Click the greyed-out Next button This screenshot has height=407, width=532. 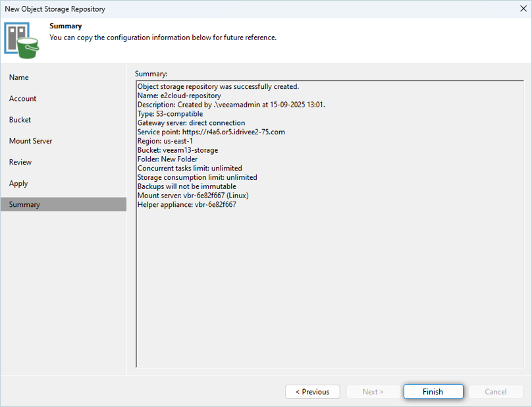[373, 392]
